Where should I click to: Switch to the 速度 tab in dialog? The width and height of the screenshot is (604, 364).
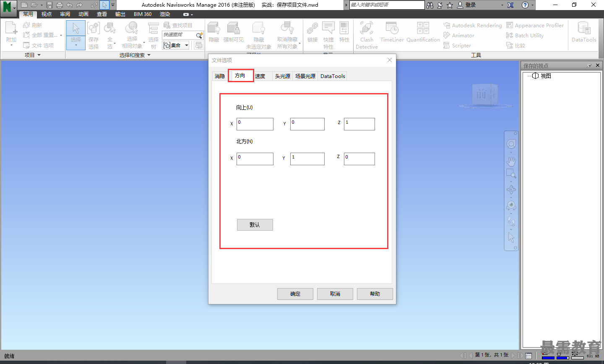coord(260,76)
